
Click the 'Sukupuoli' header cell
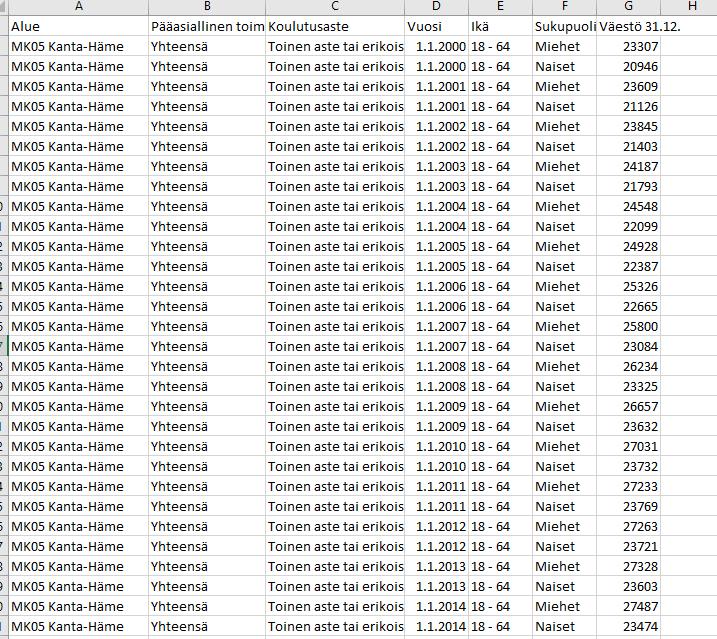[564, 26]
